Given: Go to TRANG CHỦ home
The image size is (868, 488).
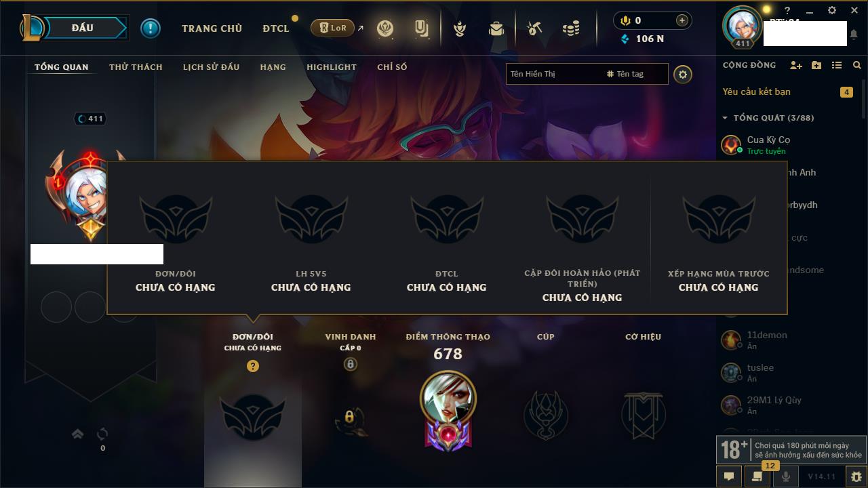Looking at the screenshot, I should (212, 28).
